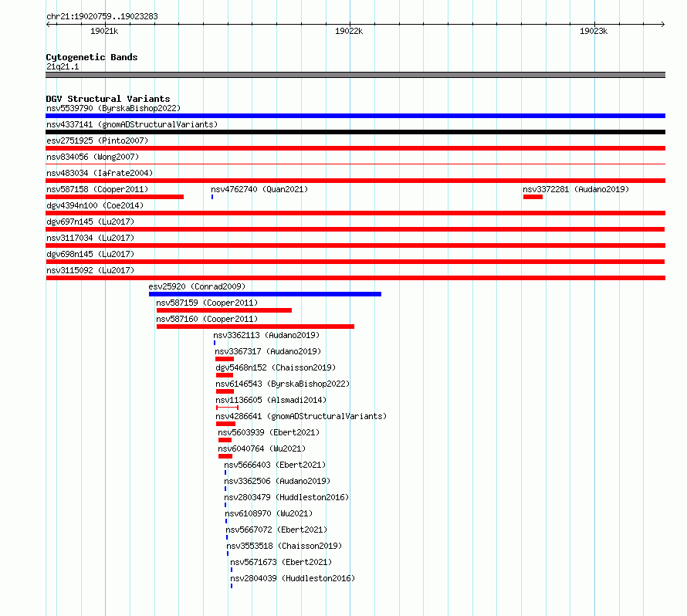The image size is (687, 616).
Task: Click the 21q21.1 band label
Action: coord(63,66)
